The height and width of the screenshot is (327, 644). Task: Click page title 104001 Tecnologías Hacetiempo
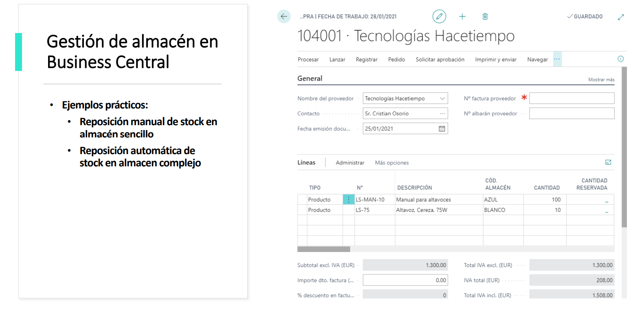[x=406, y=36]
